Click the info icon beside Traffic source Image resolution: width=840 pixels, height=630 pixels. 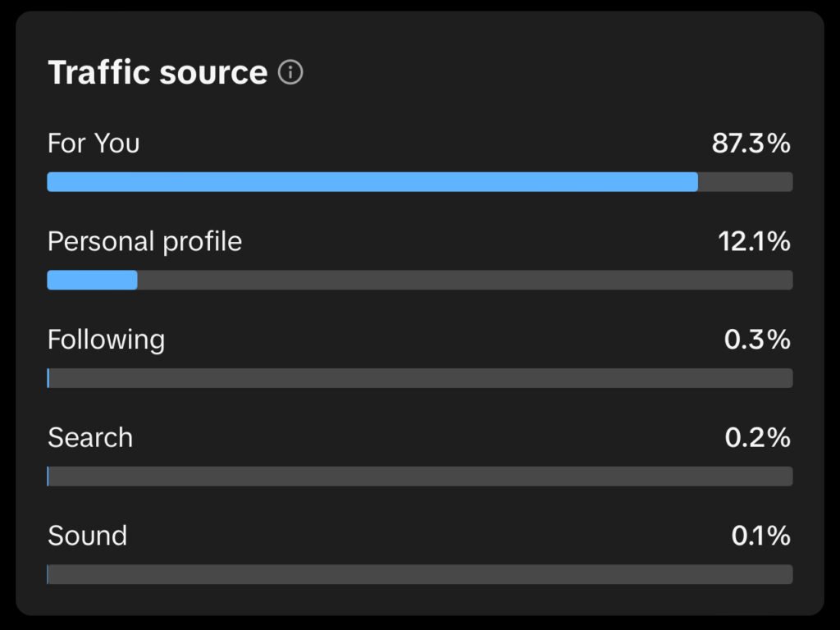point(290,73)
